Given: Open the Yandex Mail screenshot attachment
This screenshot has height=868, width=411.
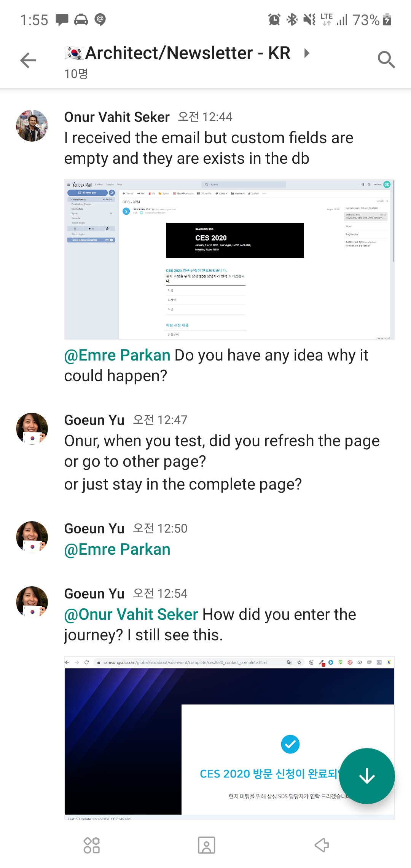Looking at the screenshot, I should (229, 260).
